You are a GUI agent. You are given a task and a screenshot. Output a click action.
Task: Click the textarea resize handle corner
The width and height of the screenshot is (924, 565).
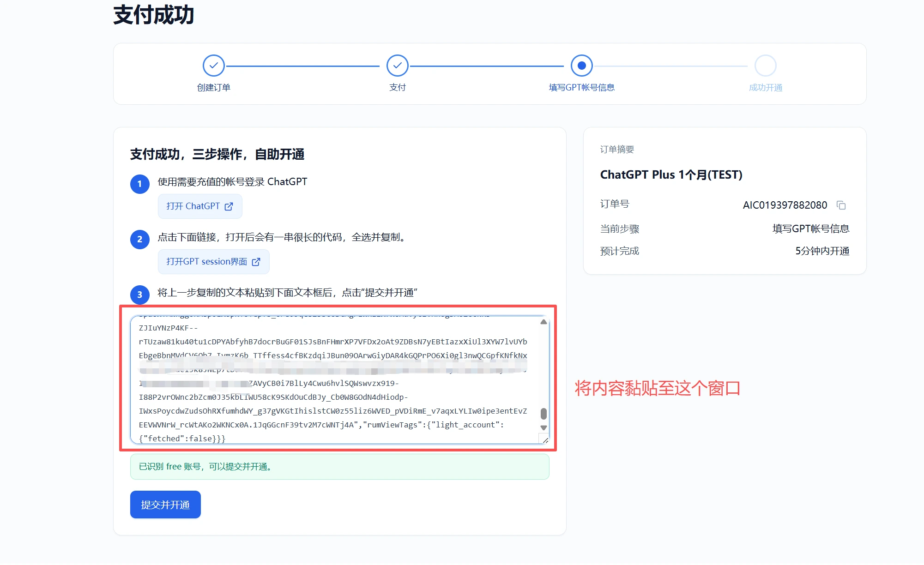[x=545, y=440]
